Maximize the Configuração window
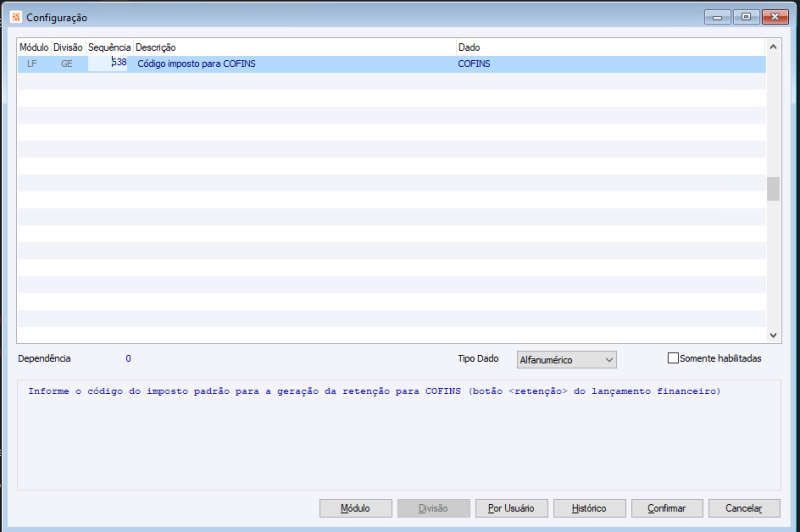The height and width of the screenshot is (532, 800). pos(746,17)
